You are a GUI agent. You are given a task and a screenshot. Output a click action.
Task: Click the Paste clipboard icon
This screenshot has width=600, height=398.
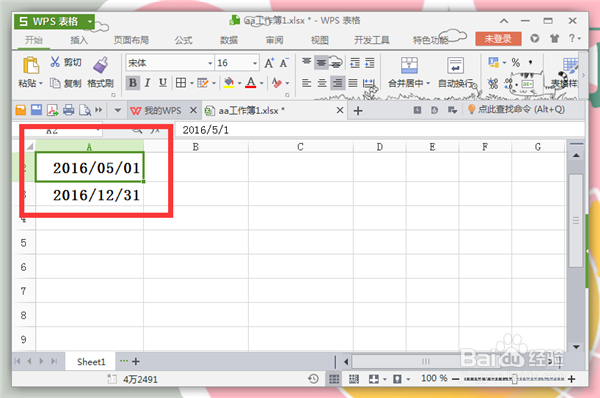[31, 65]
